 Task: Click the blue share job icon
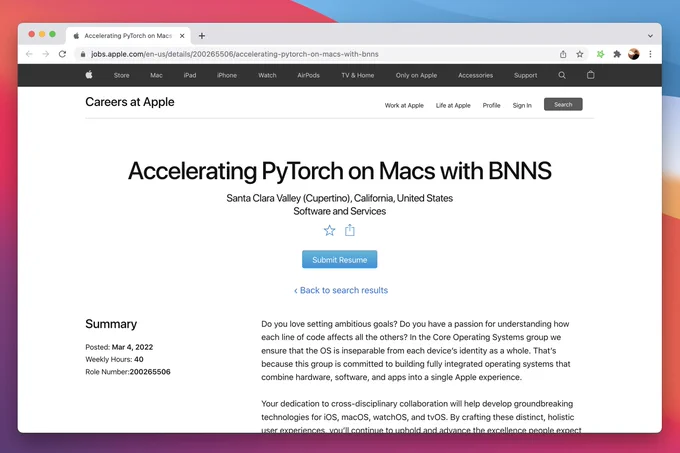[x=350, y=230]
